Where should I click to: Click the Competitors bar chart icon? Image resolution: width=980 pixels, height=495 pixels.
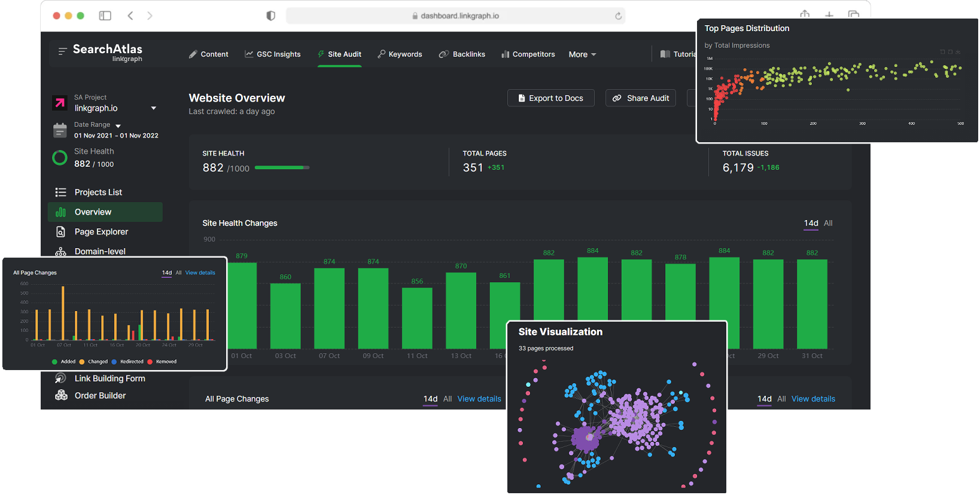coord(506,54)
